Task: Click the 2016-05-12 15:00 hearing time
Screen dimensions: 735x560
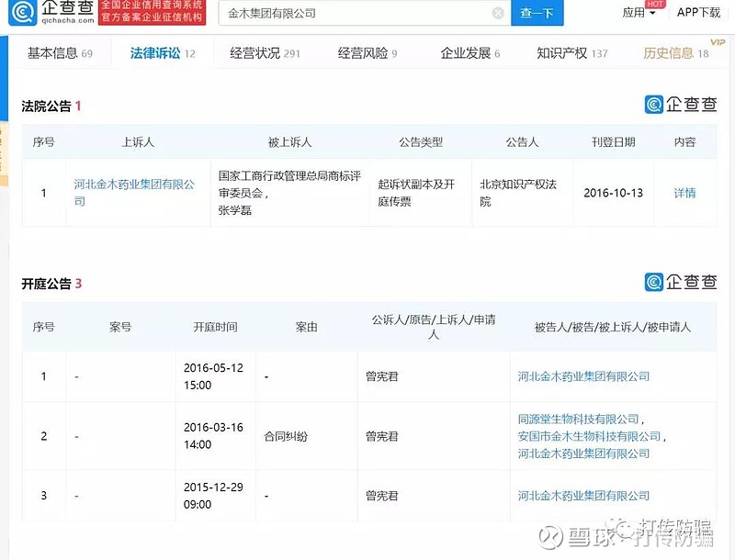Action: click(x=213, y=376)
